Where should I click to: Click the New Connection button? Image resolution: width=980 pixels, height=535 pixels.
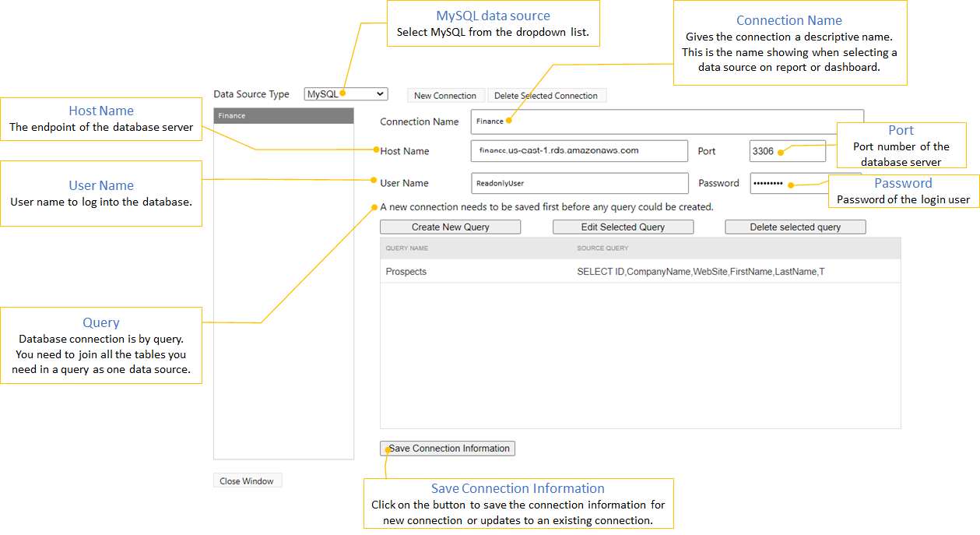click(x=445, y=96)
